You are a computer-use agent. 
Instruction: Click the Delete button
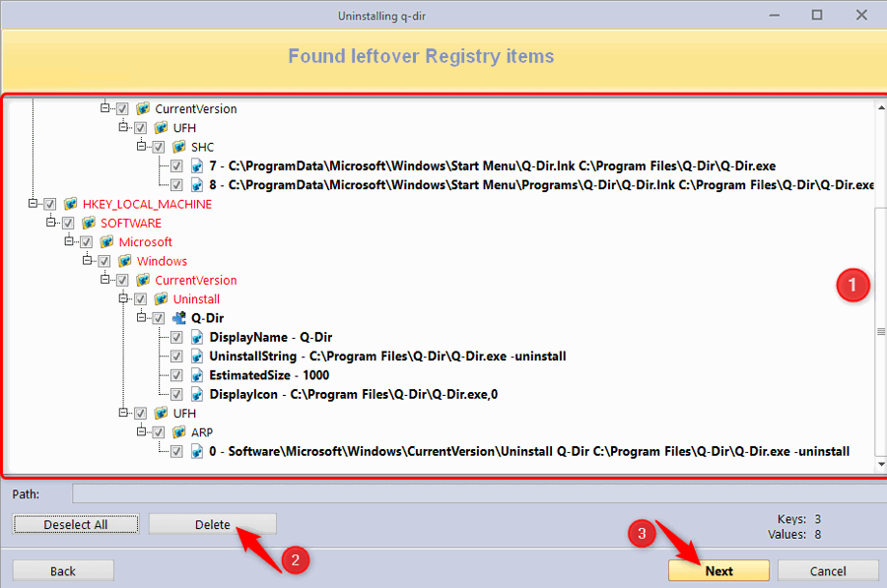click(x=213, y=524)
